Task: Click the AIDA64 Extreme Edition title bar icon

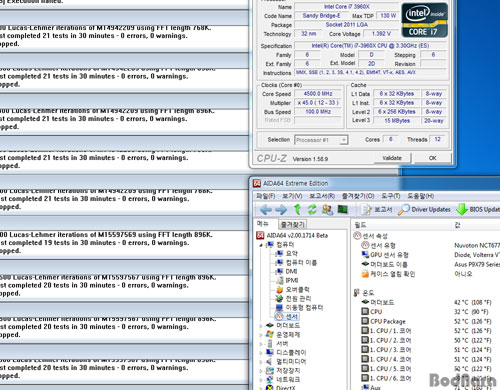Action: [x=257, y=183]
